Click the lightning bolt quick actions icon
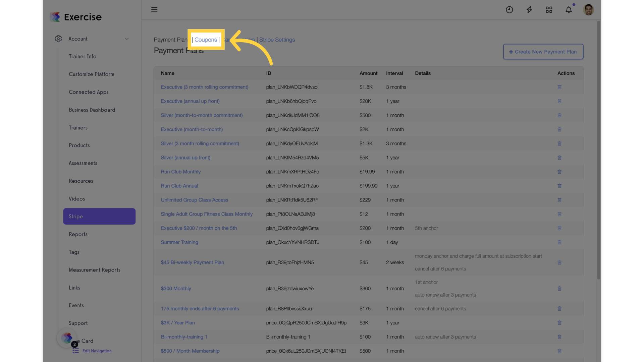The image size is (644, 362). coord(529,10)
